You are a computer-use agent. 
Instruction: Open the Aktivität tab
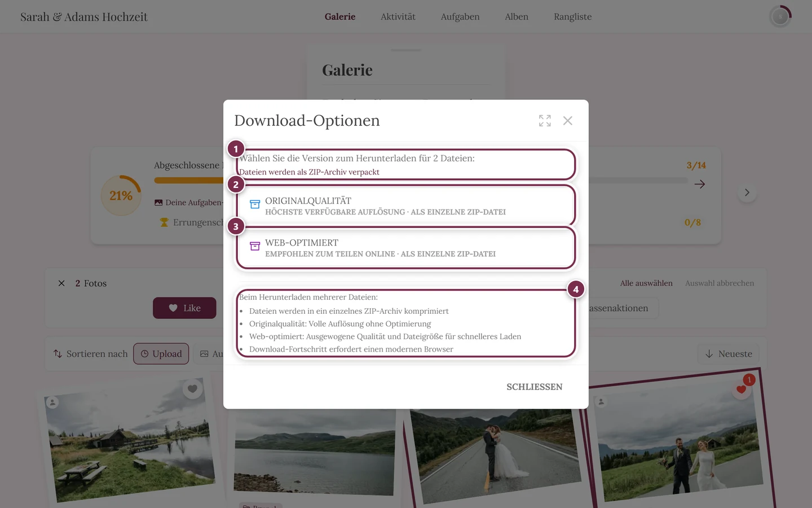tap(398, 17)
